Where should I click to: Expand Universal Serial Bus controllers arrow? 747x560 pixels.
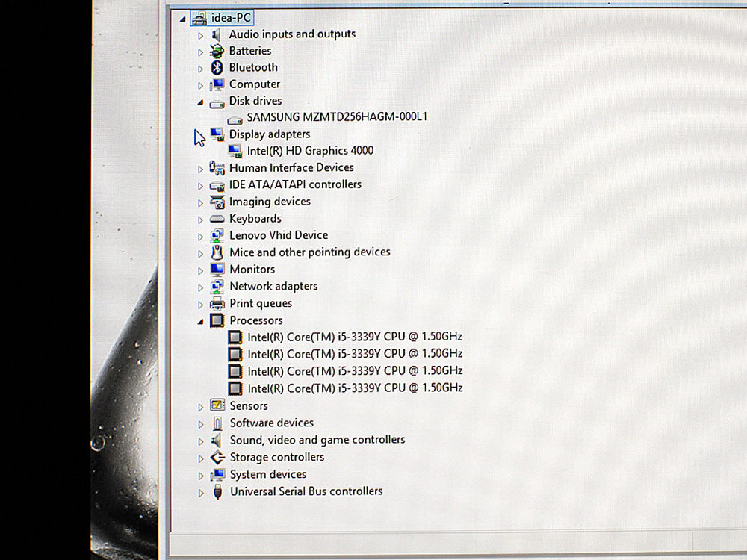pyautogui.click(x=201, y=494)
